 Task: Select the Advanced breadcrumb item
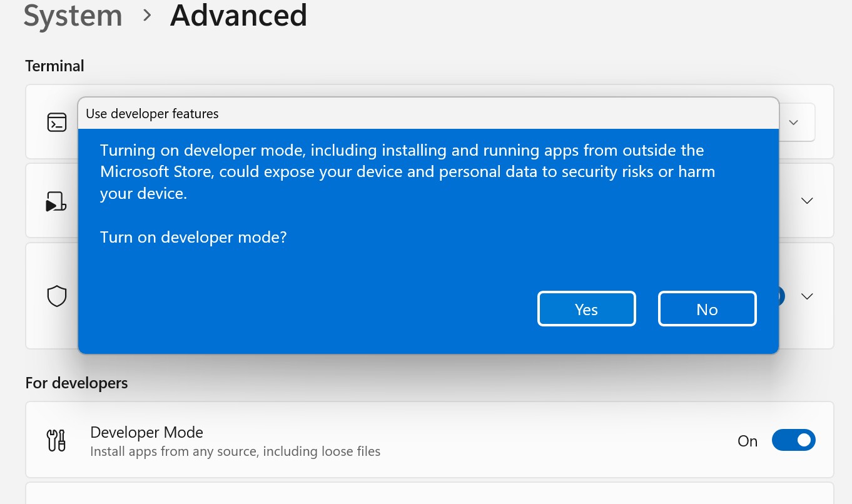point(238,16)
